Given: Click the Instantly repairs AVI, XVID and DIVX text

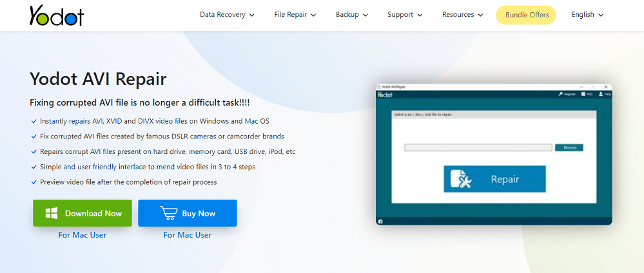Looking at the screenshot, I should (x=155, y=122).
